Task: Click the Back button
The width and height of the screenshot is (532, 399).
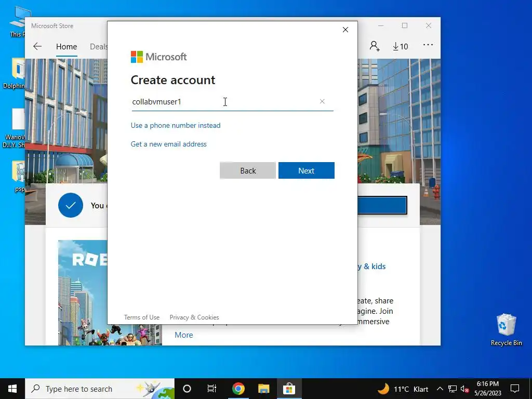Action: [x=248, y=170]
